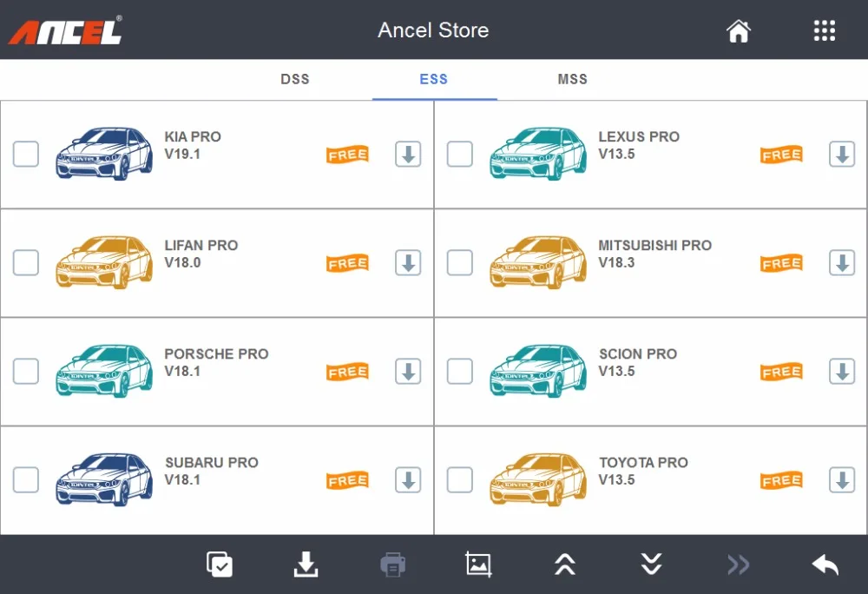This screenshot has height=594, width=868.
Task: Click the page down double chevron
Action: 651,564
